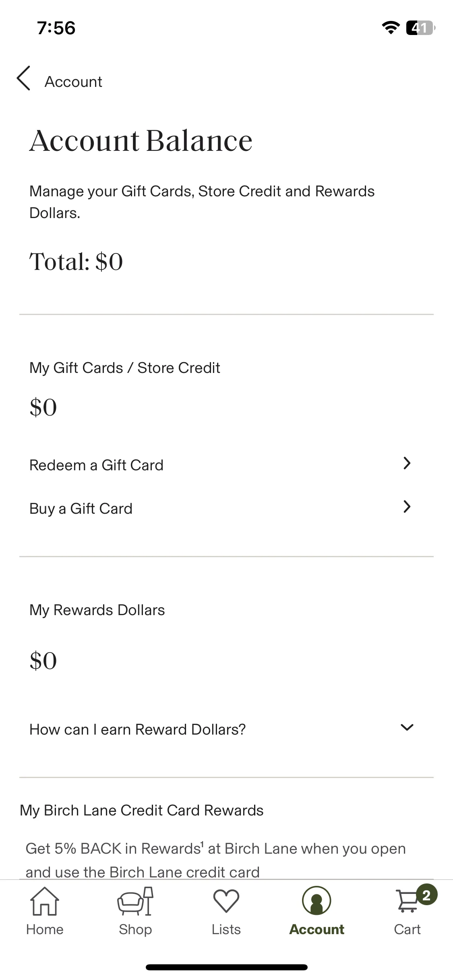
Task: Switch to the Lists tab label
Action: pyautogui.click(x=226, y=930)
